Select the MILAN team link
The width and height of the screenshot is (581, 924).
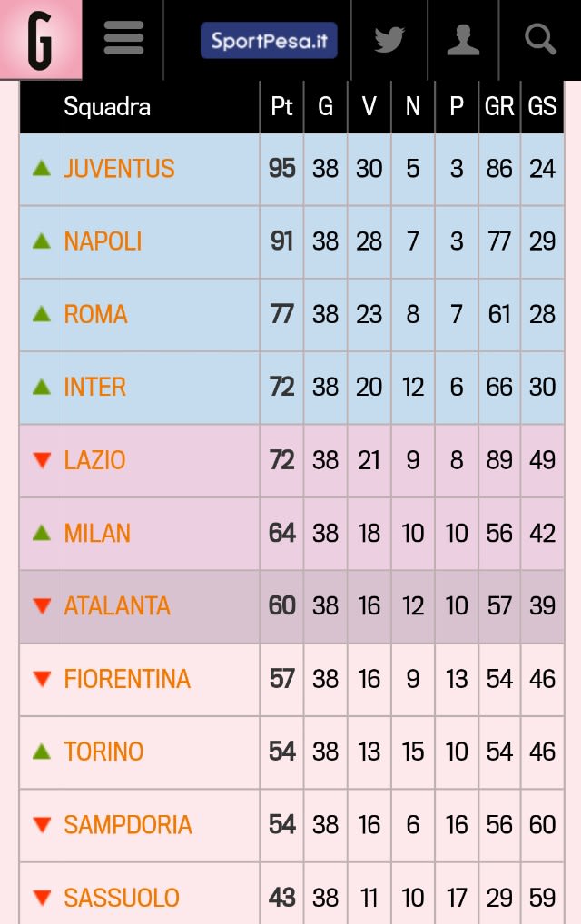pos(97,533)
